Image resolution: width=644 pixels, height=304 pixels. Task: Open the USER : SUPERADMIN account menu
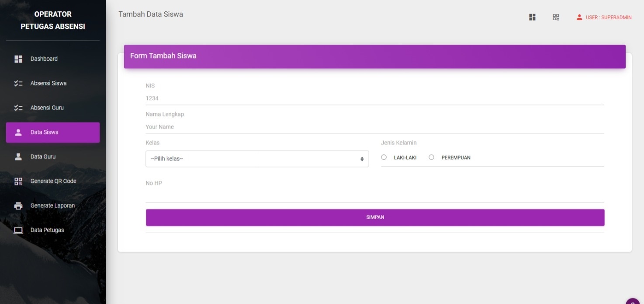(x=604, y=17)
